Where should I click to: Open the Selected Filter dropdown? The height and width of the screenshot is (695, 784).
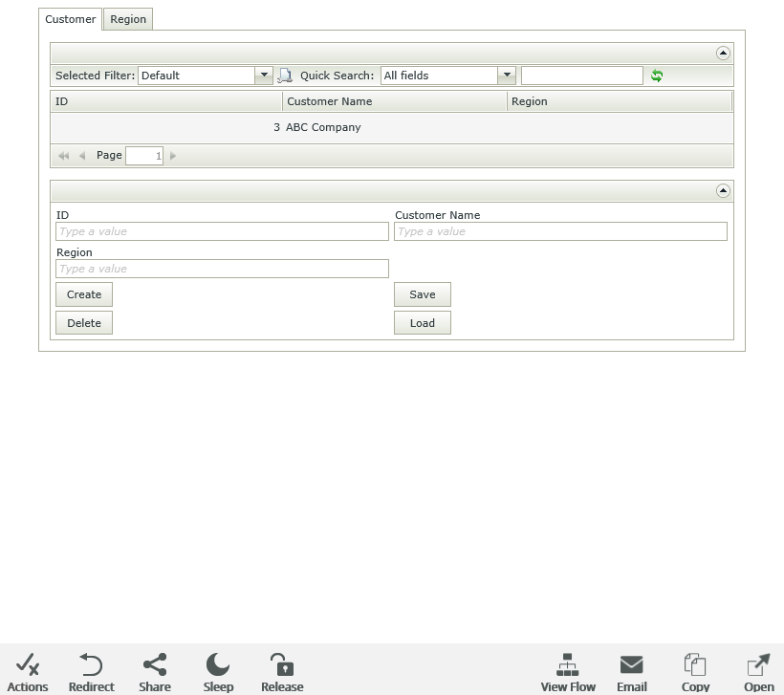pyautogui.click(x=264, y=76)
